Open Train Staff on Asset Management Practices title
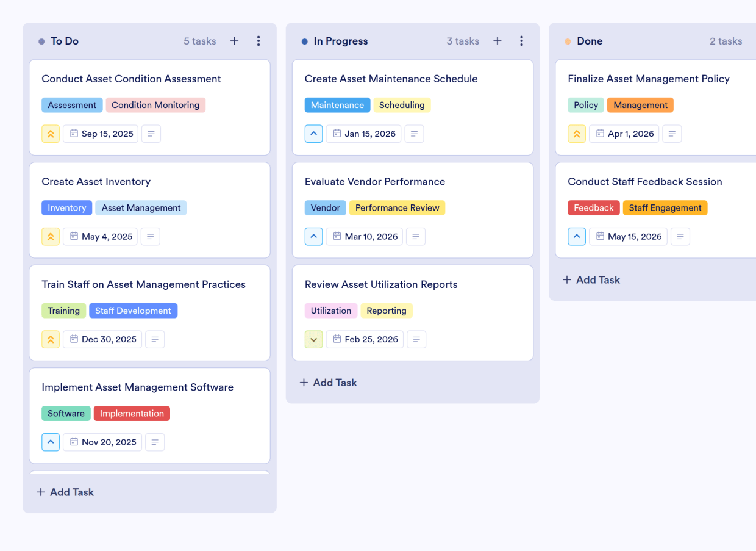Viewport: 756px width, 551px height. pyautogui.click(x=143, y=284)
